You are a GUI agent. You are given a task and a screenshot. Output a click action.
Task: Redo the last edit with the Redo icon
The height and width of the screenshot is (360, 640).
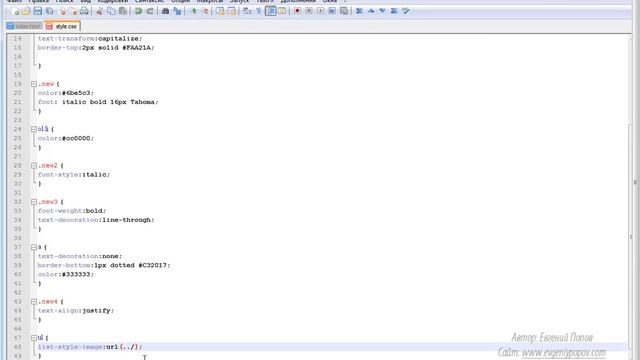pyautogui.click(x=150, y=11)
